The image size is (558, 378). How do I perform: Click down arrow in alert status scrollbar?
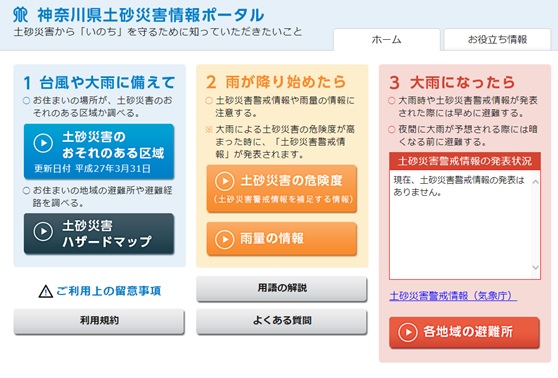pyautogui.click(x=535, y=267)
